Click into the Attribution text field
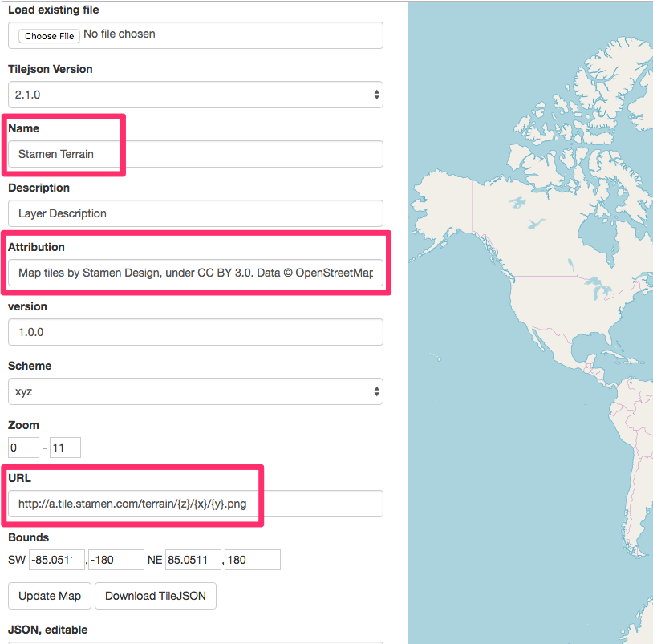This screenshot has height=644, width=653. (195, 273)
